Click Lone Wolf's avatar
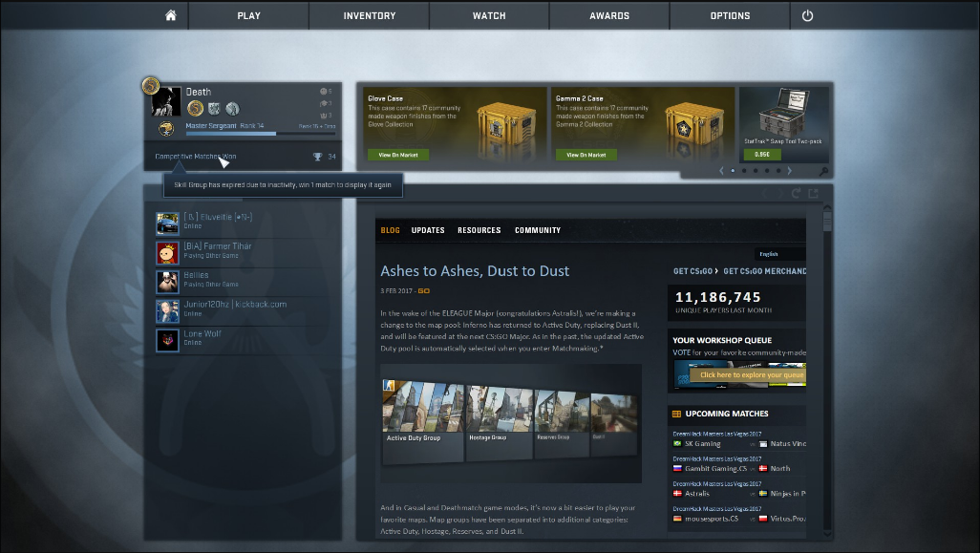 click(167, 341)
